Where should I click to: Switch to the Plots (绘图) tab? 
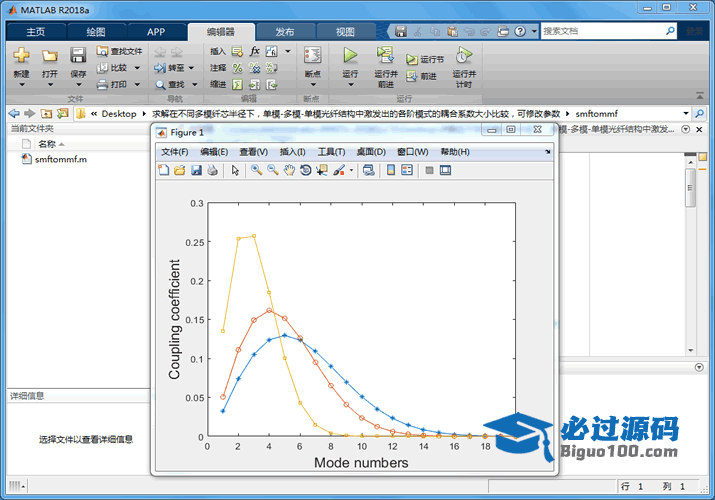point(96,32)
